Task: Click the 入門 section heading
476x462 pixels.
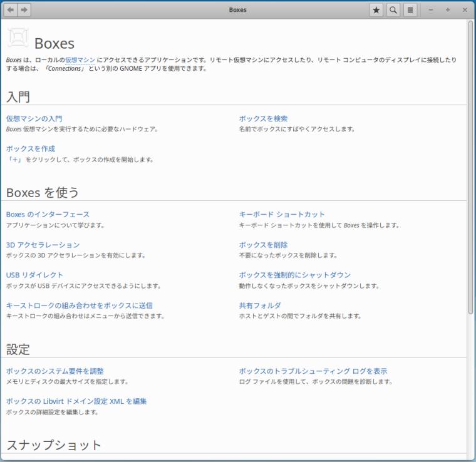Action: coord(18,97)
